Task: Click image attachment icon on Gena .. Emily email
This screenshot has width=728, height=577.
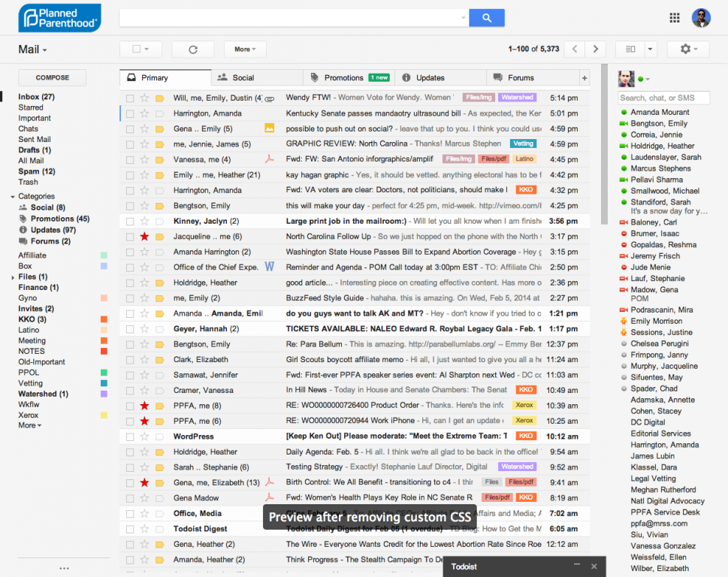Action: pos(269,128)
